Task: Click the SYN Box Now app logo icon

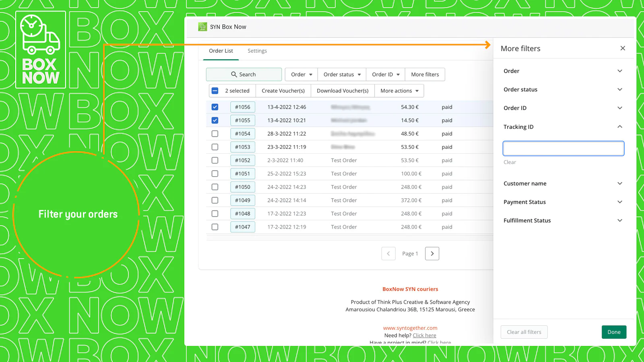Action: point(202,27)
